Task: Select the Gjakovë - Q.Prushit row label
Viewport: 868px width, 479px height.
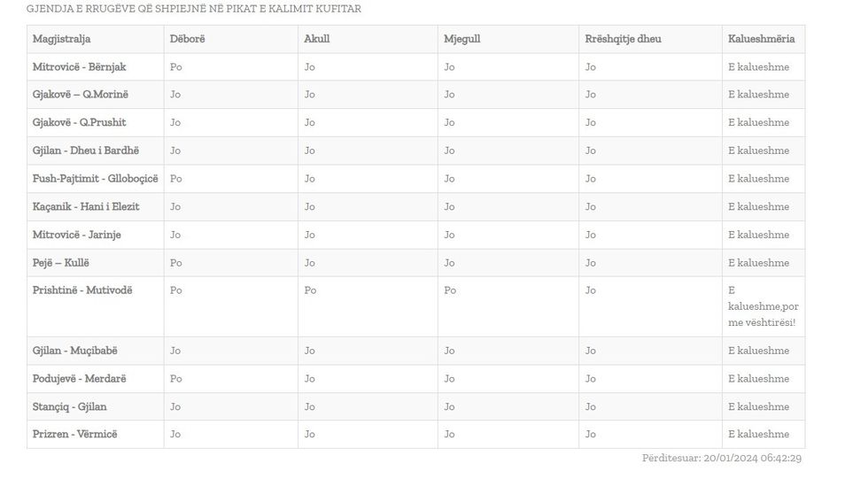Action: (x=79, y=123)
